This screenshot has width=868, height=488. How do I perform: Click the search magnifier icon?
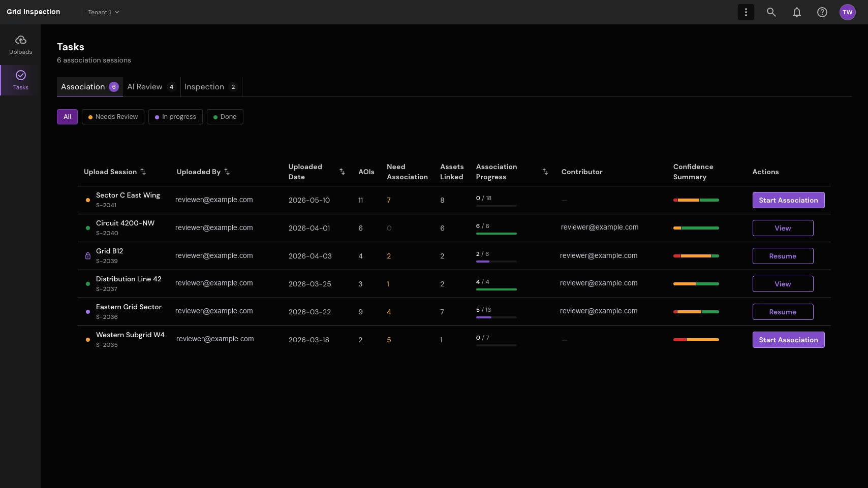tap(771, 12)
